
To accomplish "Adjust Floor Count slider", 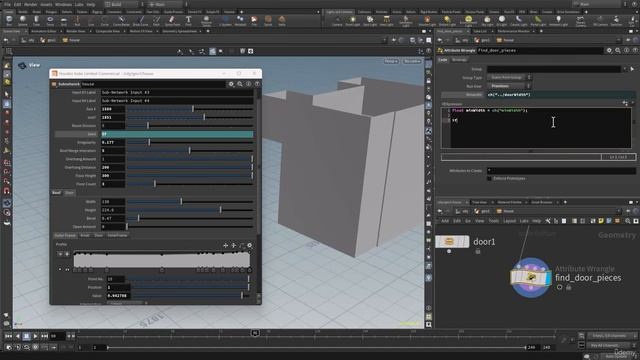I will point(190,184).
